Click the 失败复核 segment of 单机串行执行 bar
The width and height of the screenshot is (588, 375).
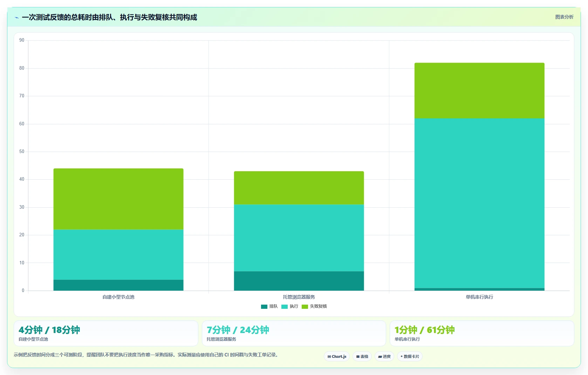[479, 91]
